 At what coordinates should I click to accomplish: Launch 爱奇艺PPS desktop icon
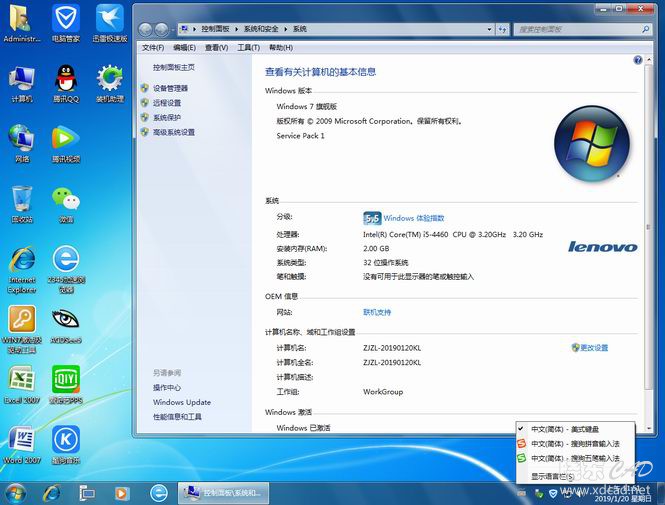coord(66,385)
